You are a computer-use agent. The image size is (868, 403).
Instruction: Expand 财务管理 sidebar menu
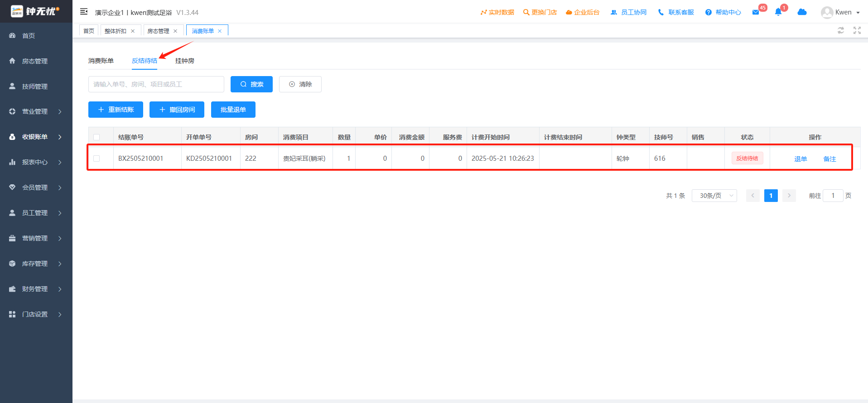(x=36, y=289)
